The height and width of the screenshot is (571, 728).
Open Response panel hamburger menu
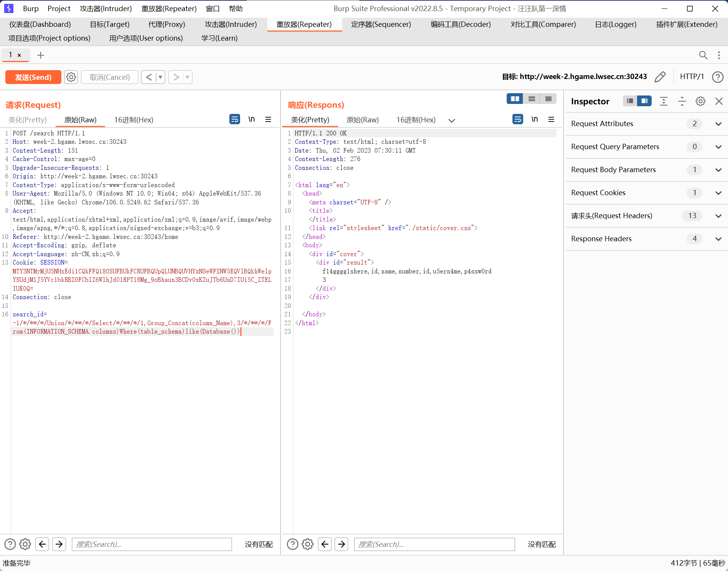tap(551, 119)
